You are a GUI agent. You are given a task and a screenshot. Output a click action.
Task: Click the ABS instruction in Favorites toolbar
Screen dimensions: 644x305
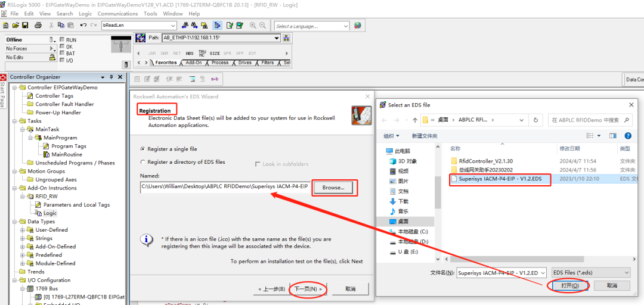tap(190, 54)
